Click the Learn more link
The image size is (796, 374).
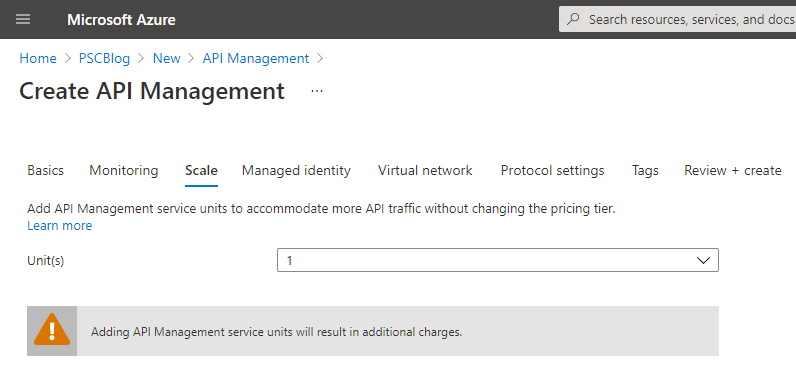59,226
